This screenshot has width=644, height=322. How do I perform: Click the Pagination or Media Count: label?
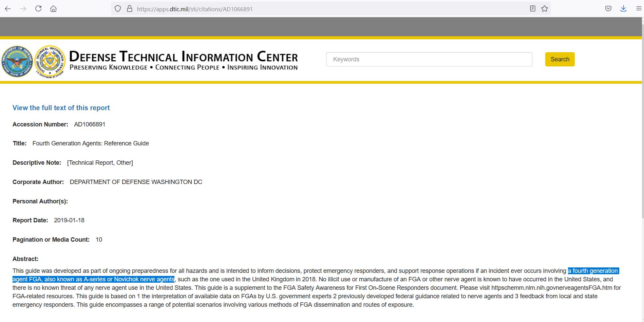coord(51,240)
